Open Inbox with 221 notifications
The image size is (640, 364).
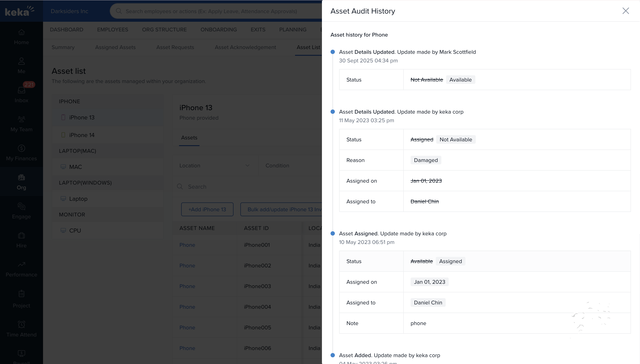pyautogui.click(x=21, y=90)
